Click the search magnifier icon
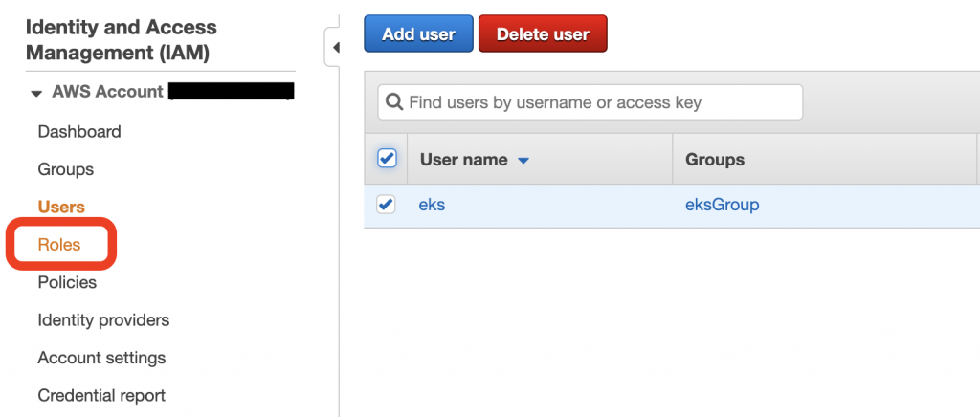 393,102
